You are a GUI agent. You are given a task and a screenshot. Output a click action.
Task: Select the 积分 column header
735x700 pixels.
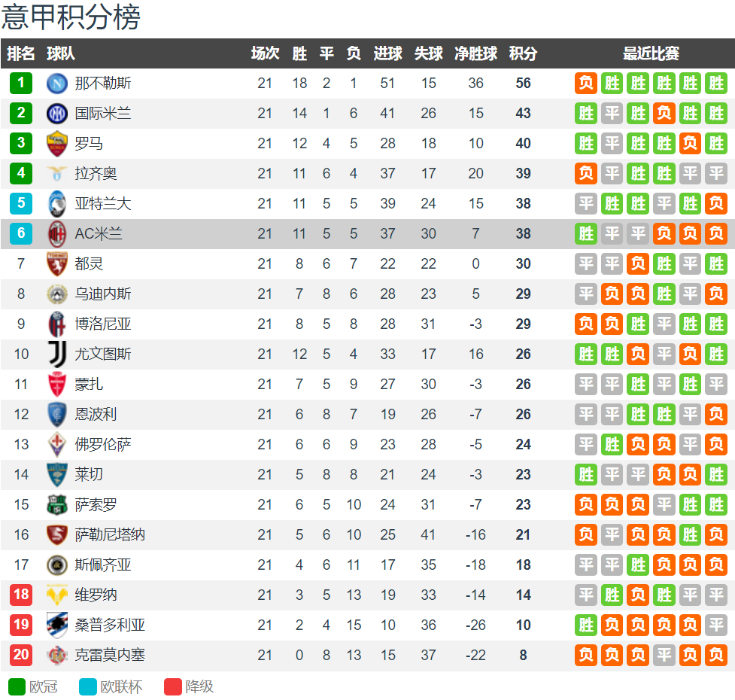coord(523,53)
